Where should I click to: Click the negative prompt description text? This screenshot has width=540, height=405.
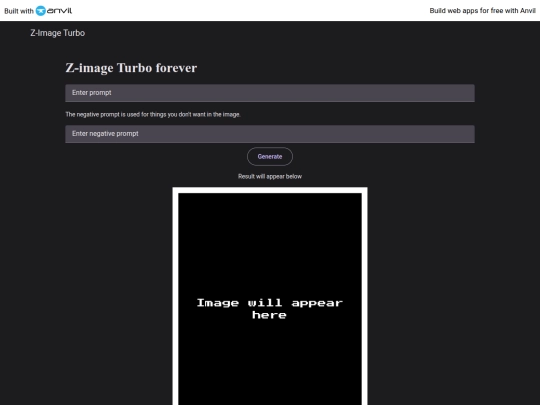(x=153, y=114)
